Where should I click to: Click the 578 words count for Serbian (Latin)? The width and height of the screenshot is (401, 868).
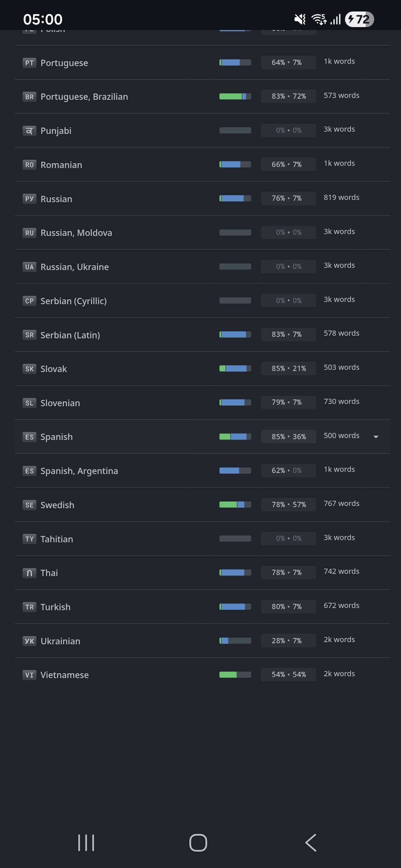tap(341, 333)
